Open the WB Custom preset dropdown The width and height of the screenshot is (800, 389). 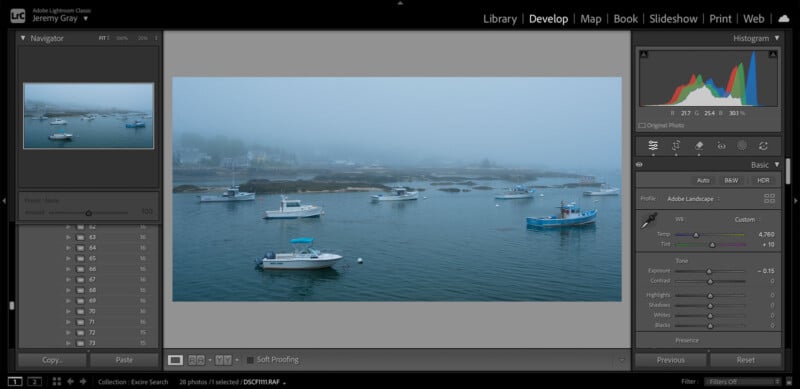[746, 220]
